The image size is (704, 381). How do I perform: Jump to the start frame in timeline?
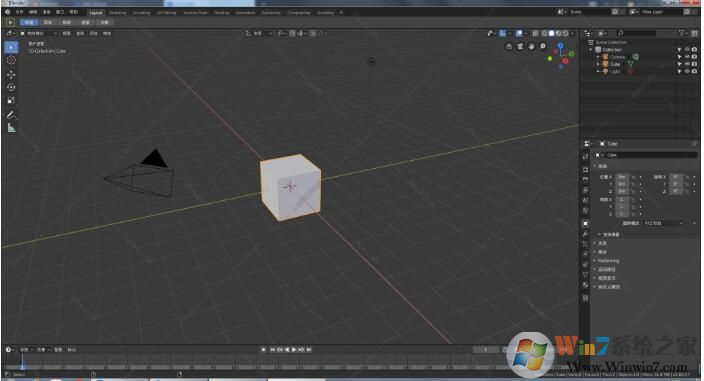click(272, 350)
